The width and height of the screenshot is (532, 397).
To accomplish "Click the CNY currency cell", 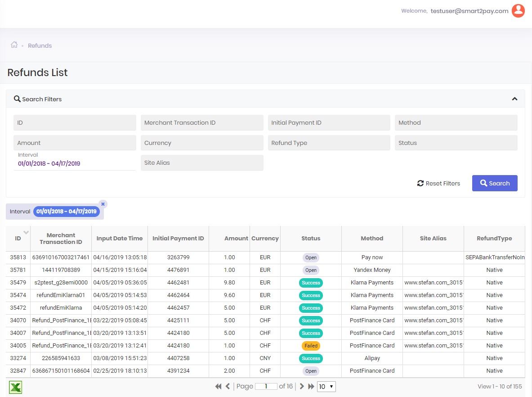I will [265, 358].
